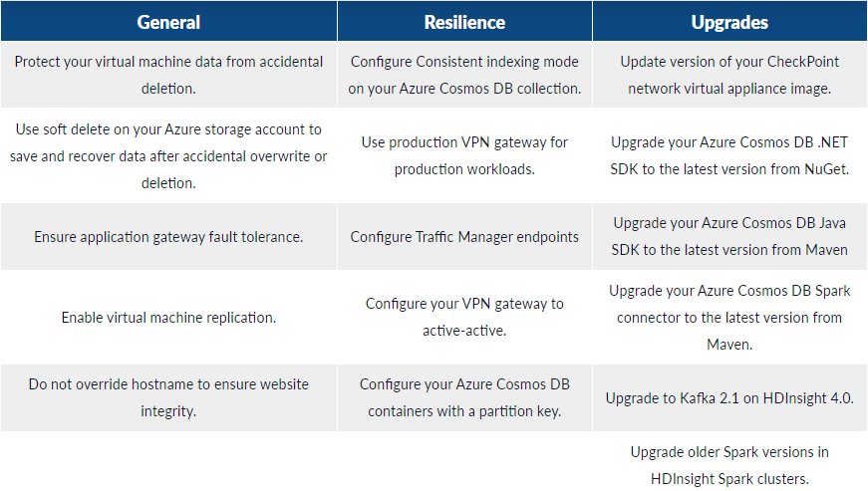Click the Cosmos DB partition key cell
The height and width of the screenshot is (491, 868).
[464, 396]
